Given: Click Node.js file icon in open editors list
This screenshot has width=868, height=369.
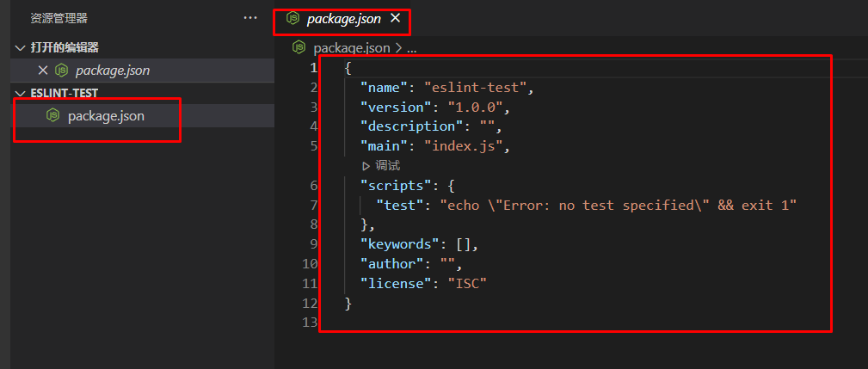Looking at the screenshot, I should (61, 71).
